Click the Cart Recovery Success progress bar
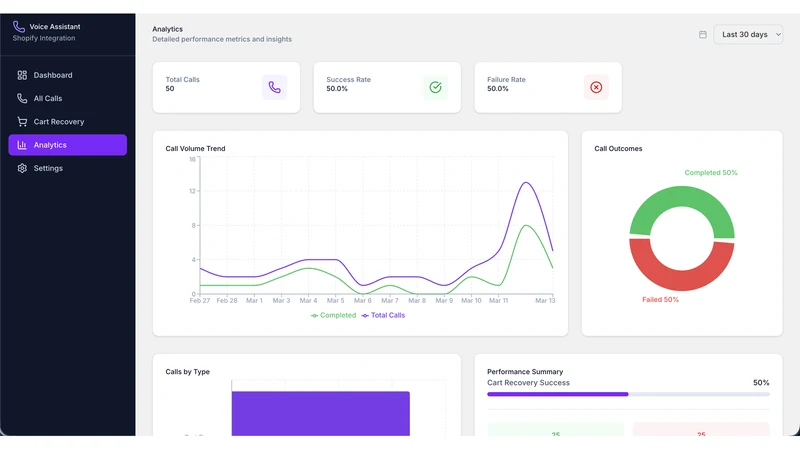Viewport: 800px width, 450px height. click(x=628, y=394)
